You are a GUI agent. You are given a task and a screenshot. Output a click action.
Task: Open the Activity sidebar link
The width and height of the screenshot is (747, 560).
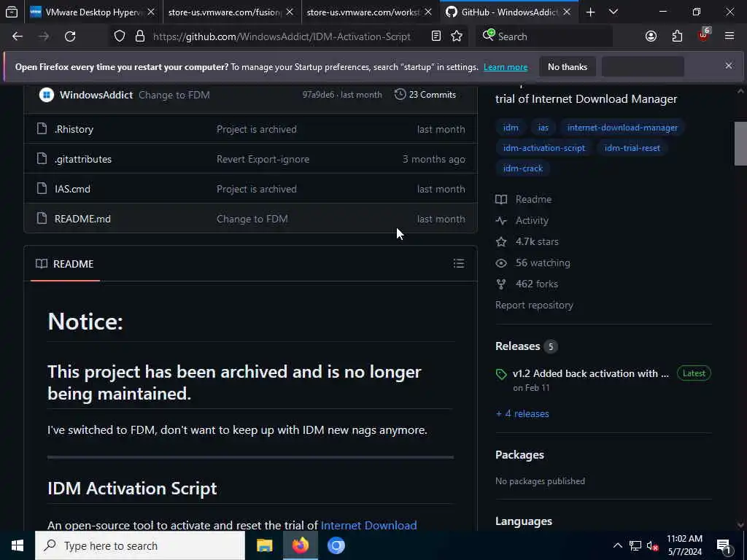522,220
